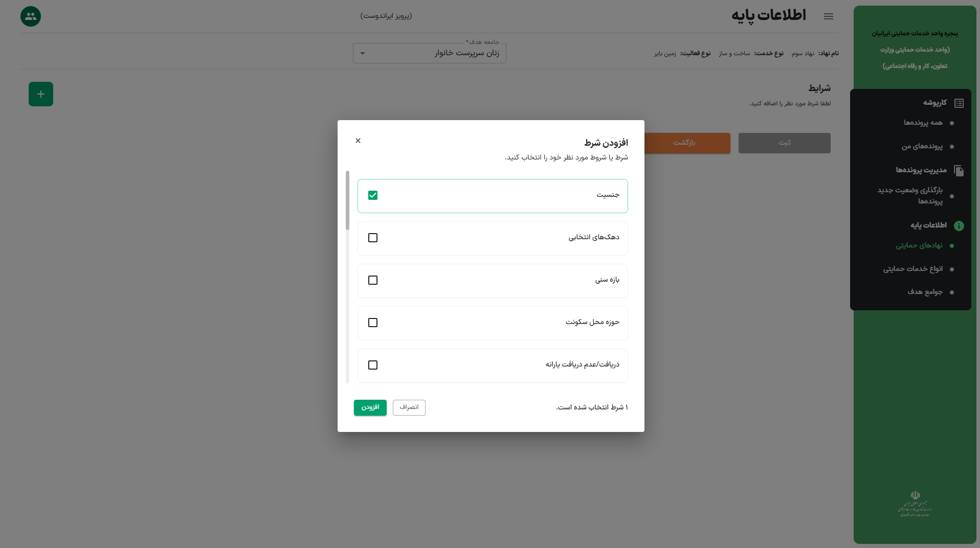Select the دریافت/عدم دریافت یارانه checkbox
This screenshot has width=980, height=548.
tap(373, 365)
